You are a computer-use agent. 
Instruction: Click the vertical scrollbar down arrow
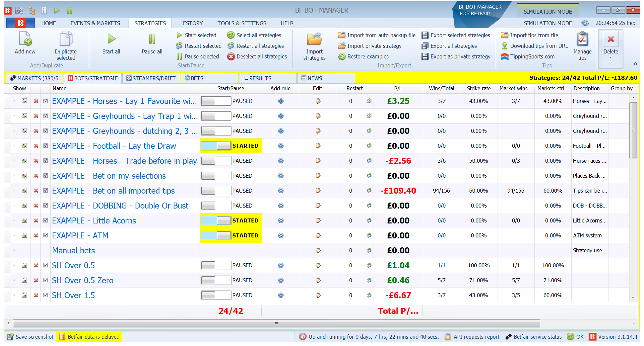(x=633, y=298)
